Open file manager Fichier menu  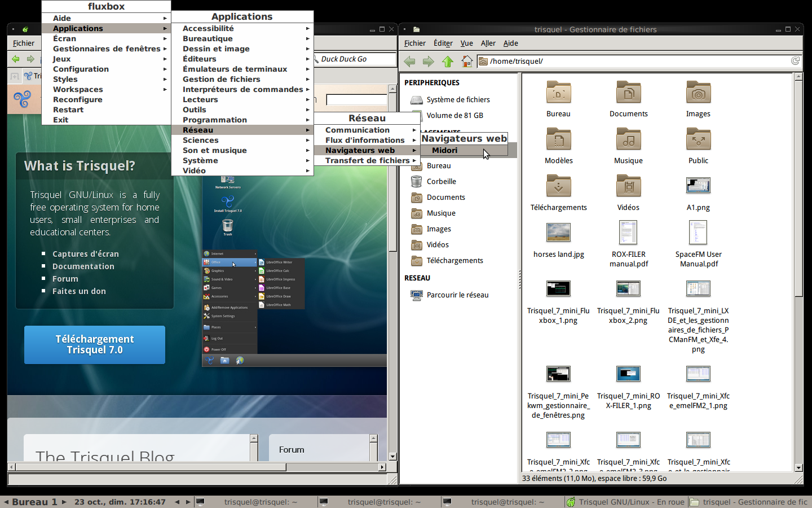coord(414,43)
